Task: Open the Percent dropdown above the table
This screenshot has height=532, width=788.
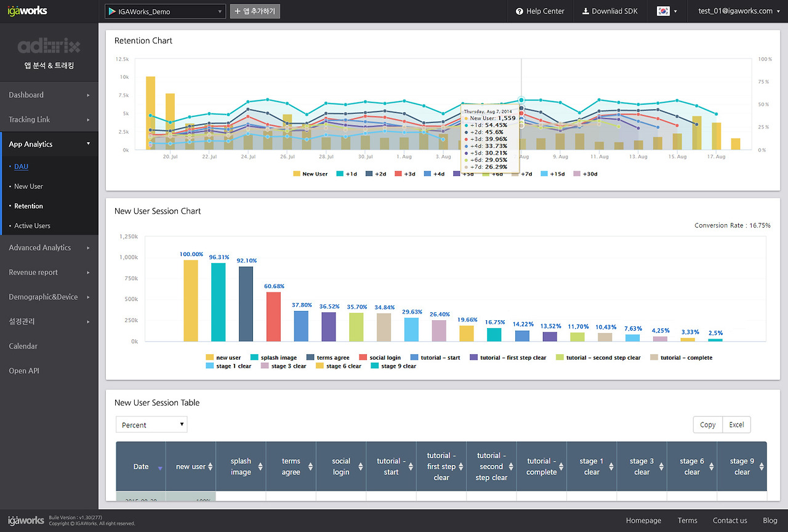Action: click(x=151, y=425)
